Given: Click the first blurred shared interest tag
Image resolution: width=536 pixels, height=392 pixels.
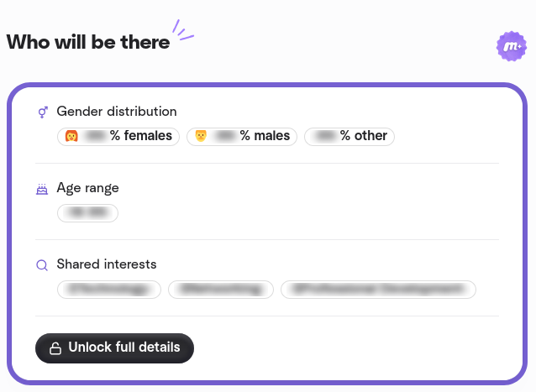Looking at the screenshot, I should (109, 290).
